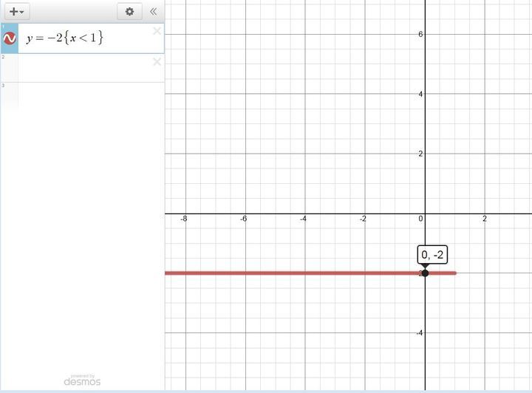Open the Add Item plus dropdown
Screen dimensions: 532x393
click(x=16, y=12)
